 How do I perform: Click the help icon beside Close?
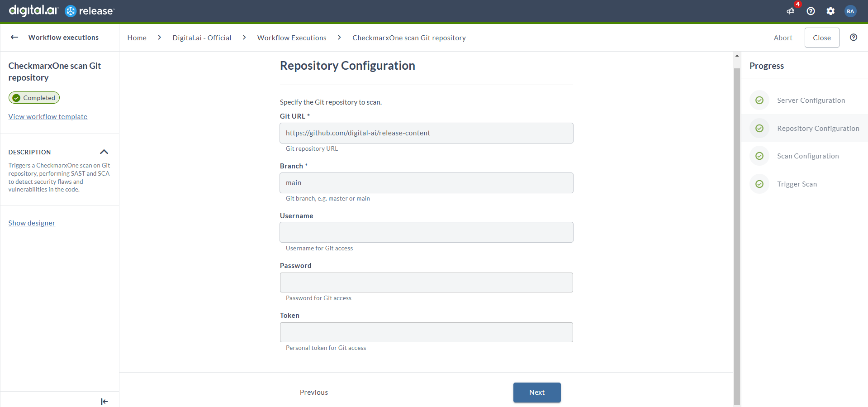[x=854, y=38]
